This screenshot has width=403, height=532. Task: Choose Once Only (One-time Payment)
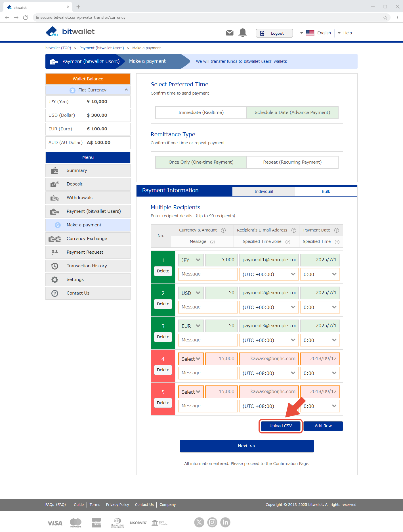click(201, 162)
